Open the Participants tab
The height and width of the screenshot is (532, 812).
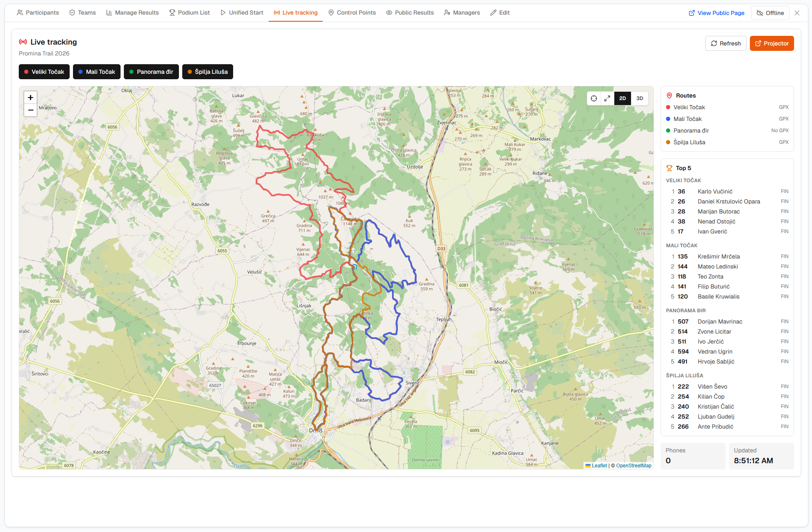coord(38,13)
